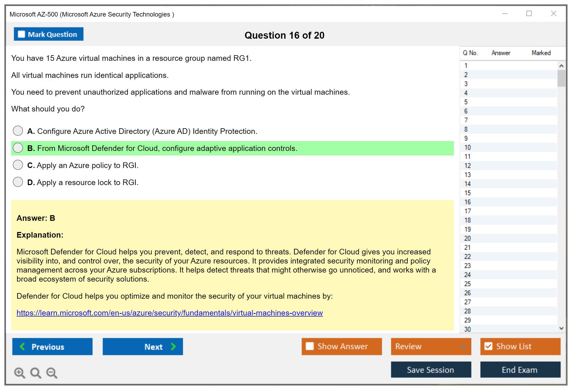Screen dimensions: 574x392
Task: Tick the Mark Question checkbox
Action: pos(21,34)
